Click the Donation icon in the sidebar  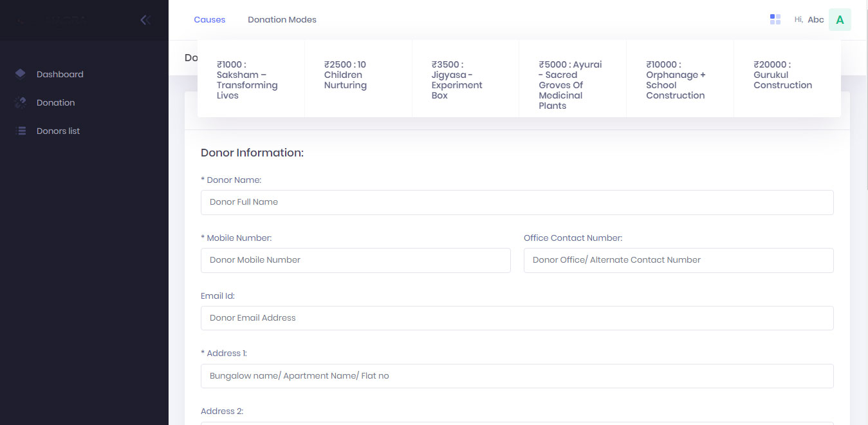pos(21,102)
